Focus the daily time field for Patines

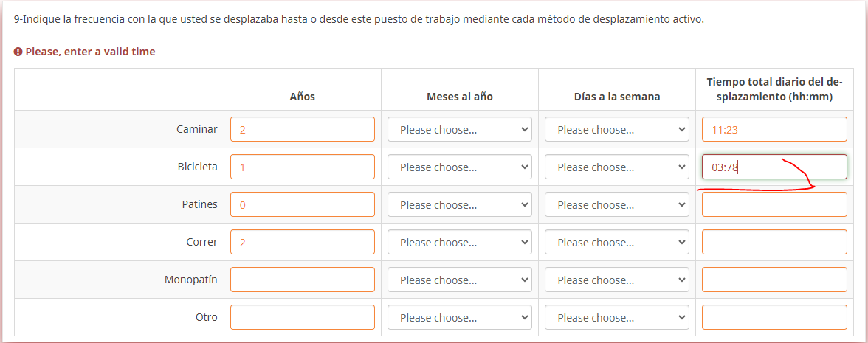774,204
